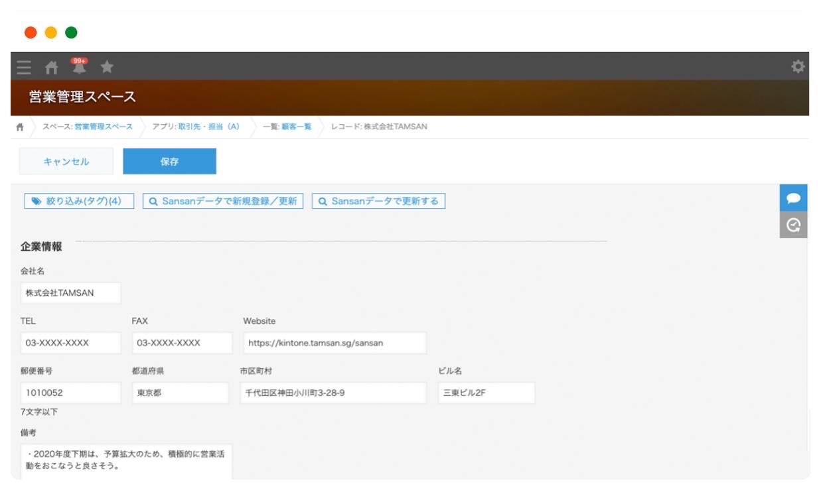Click the 会社名 input field
Image resolution: width=823 pixels, height=504 pixels.
(71, 293)
